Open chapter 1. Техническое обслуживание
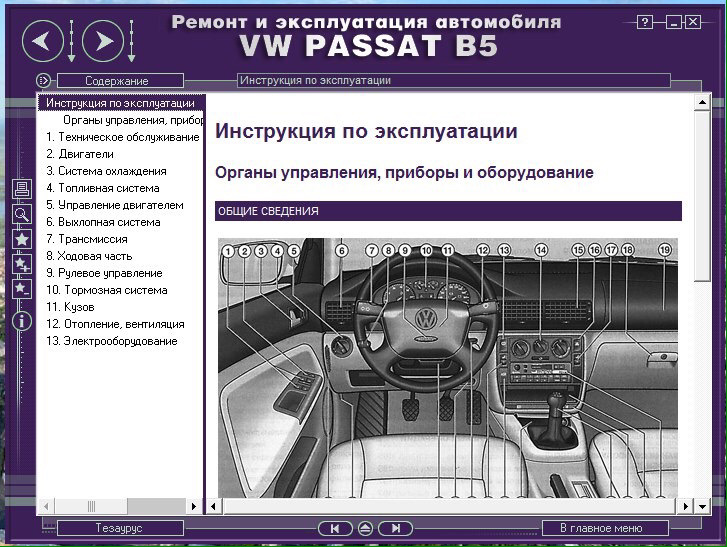This screenshot has width=727, height=547. 122,137
